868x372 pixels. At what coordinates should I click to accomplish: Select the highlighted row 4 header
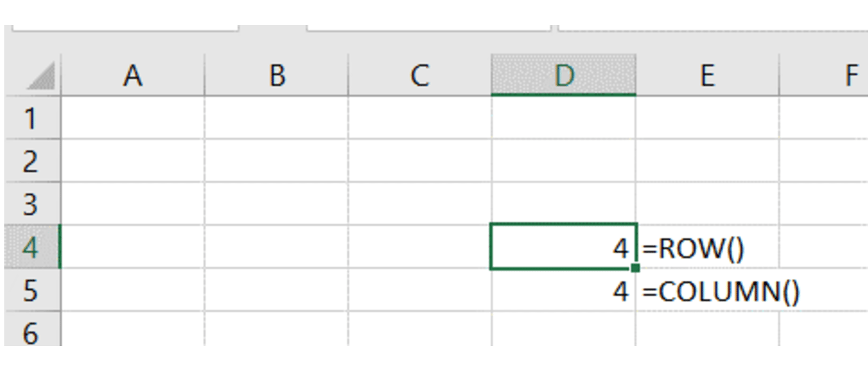pyautogui.click(x=31, y=247)
